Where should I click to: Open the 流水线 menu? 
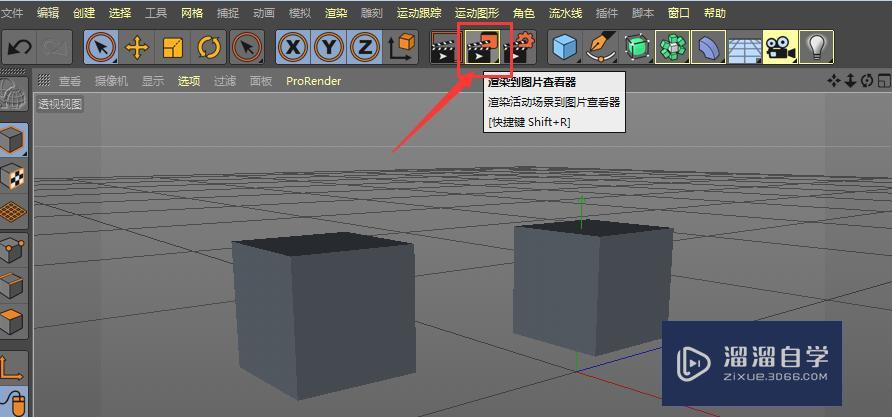[565, 13]
